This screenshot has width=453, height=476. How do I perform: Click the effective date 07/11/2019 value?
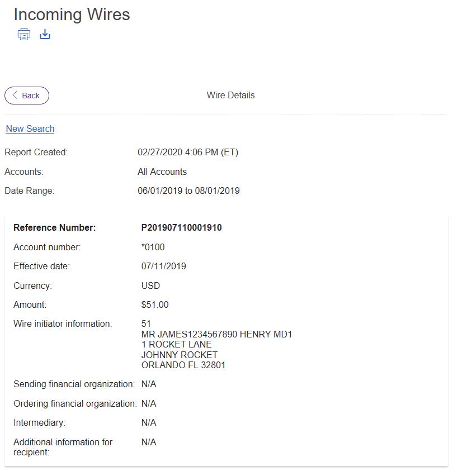click(x=163, y=266)
